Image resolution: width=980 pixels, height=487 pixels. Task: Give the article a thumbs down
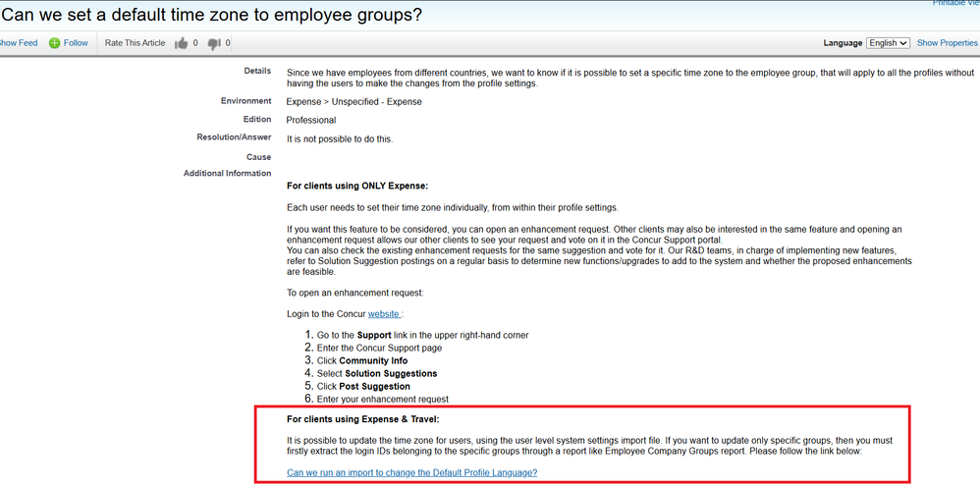(214, 44)
